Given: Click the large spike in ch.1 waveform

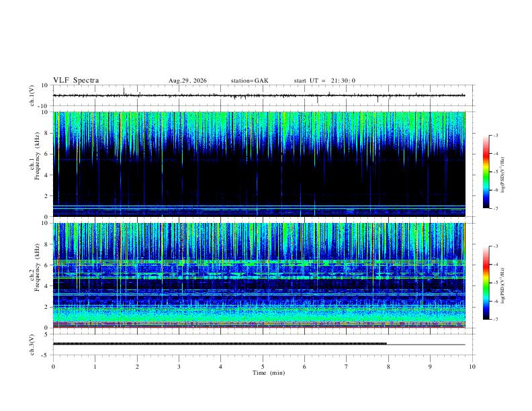Looking at the screenshot, I should (124, 91).
